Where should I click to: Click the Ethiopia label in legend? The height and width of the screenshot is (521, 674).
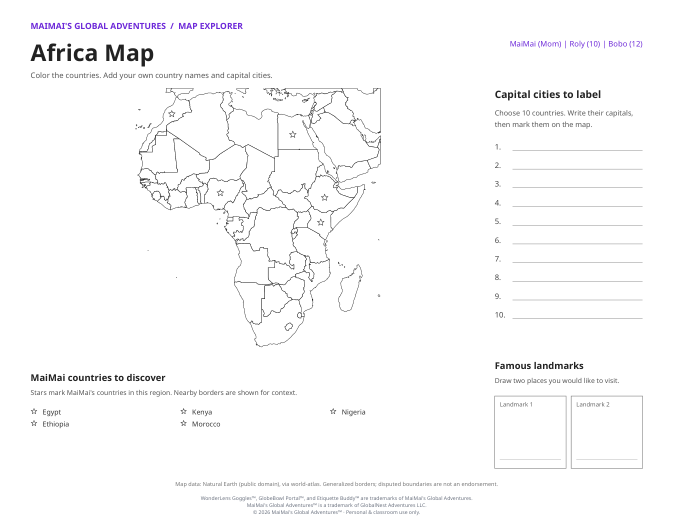click(x=56, y=424)
